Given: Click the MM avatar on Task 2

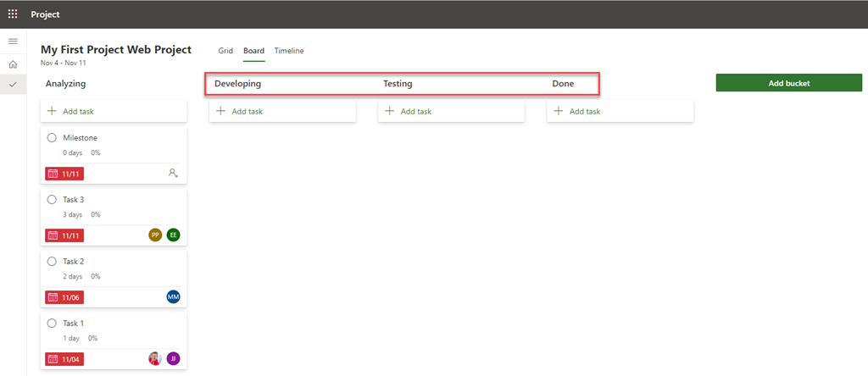Looking at the screenshot, I should [x=173, y=296].
